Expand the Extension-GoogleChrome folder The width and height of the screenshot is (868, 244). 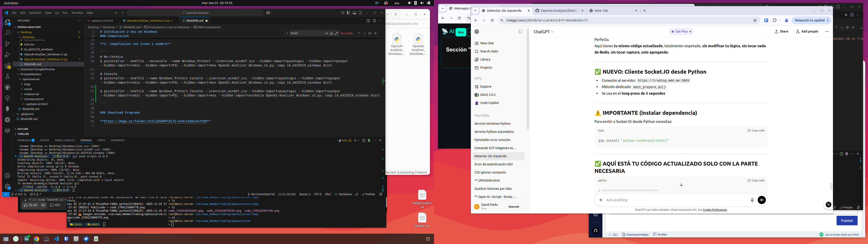37,69
